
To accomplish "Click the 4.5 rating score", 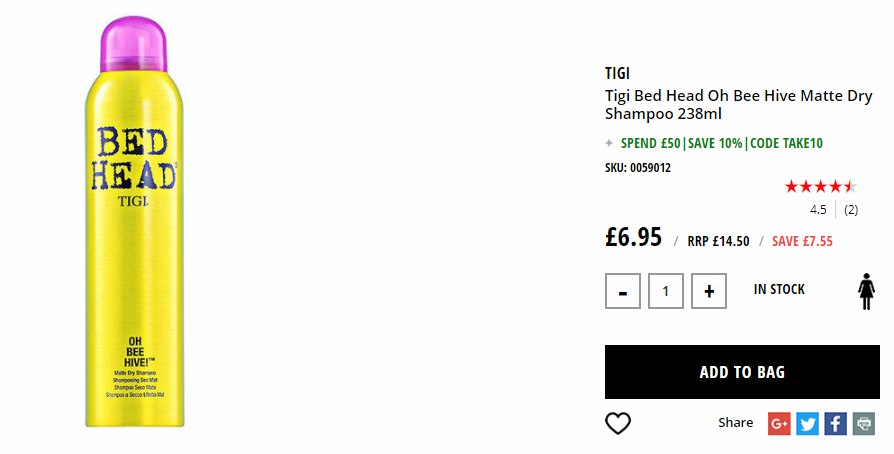I will pyautogui.click(x=818, y=210).
